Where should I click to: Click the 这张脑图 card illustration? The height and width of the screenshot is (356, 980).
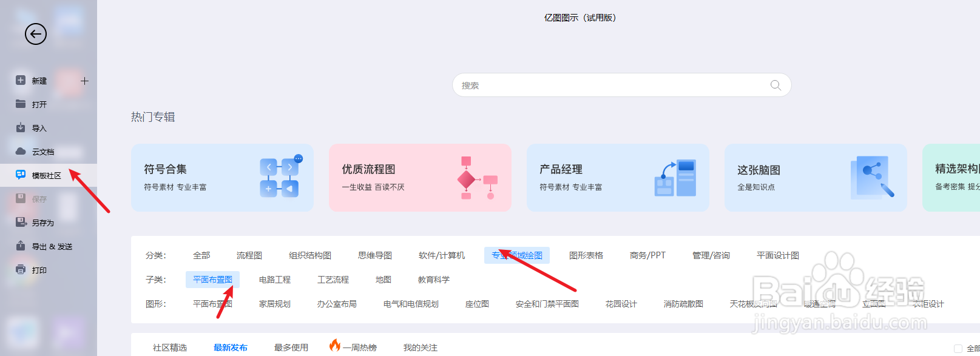(872, 178)
